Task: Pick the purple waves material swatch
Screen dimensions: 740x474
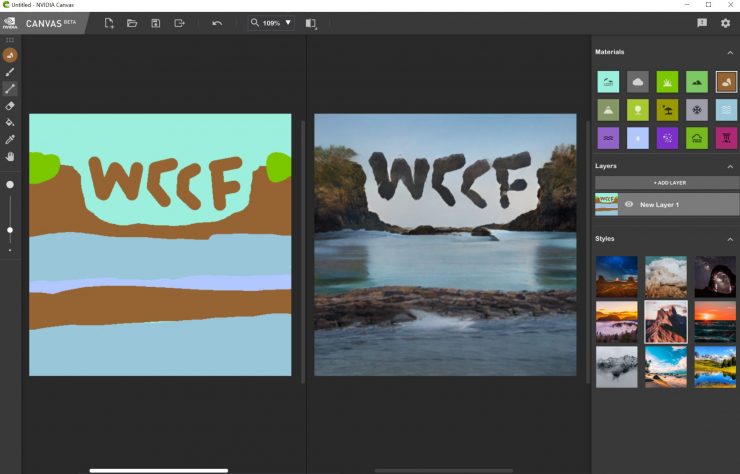Action: coord(608,138)
